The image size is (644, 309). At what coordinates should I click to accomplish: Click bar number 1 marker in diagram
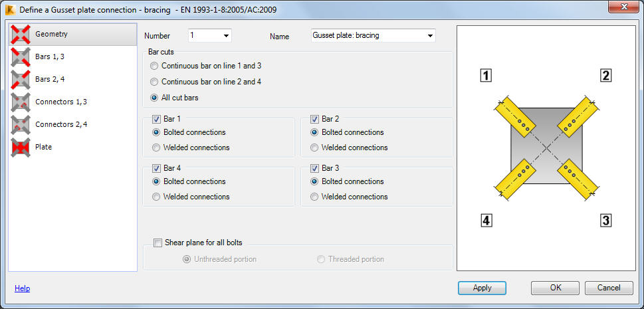point(486,76)
